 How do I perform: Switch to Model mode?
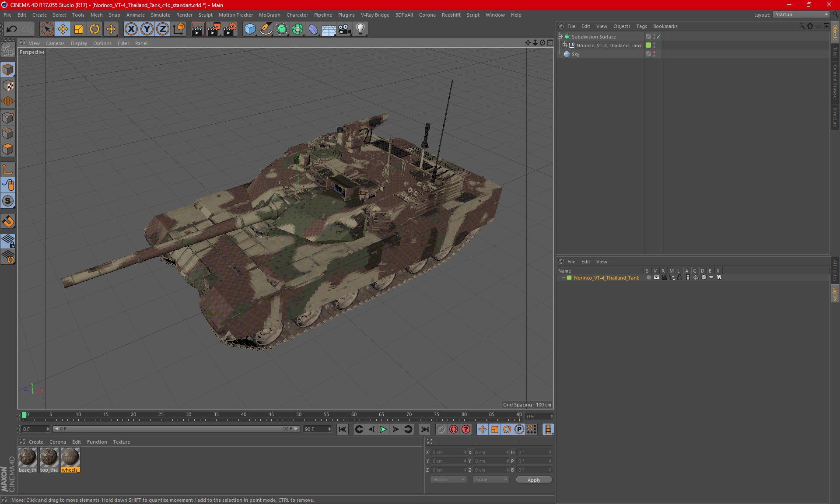click(x=8, y=70)
